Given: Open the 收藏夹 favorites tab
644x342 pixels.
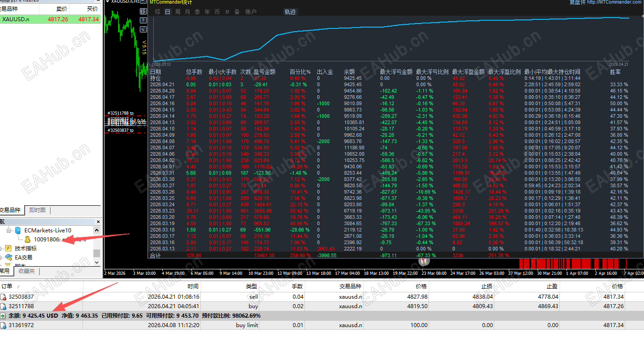Looking at the screenshot, I should click(27, 271).
